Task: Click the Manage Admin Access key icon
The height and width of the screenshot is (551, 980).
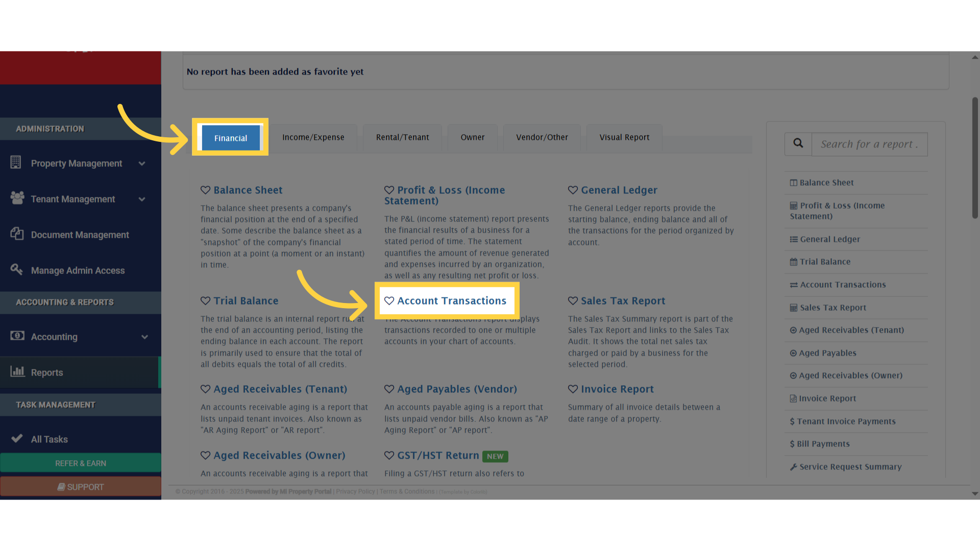Action: click(x=16, y=270)
